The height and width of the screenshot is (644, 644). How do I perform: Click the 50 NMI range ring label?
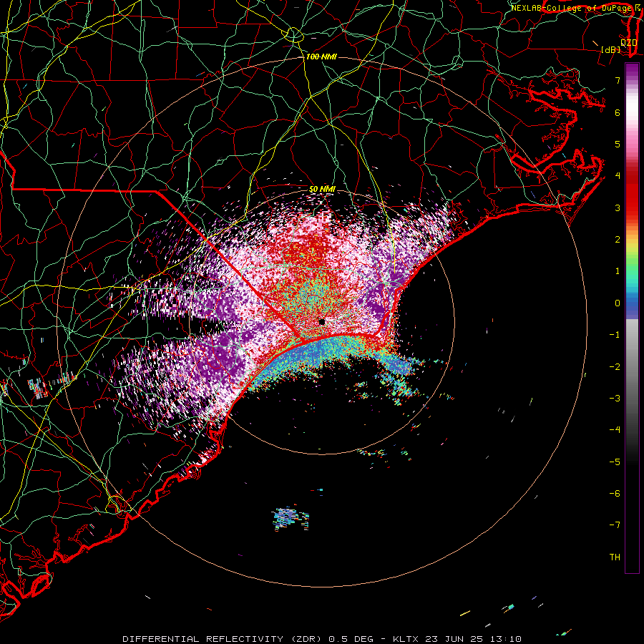[322, 189]
